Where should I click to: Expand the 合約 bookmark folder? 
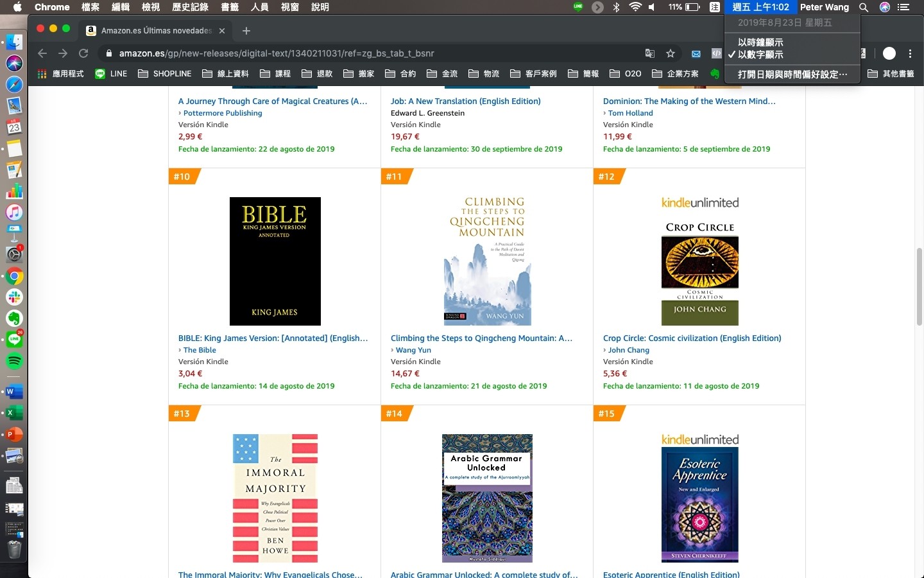400,74
